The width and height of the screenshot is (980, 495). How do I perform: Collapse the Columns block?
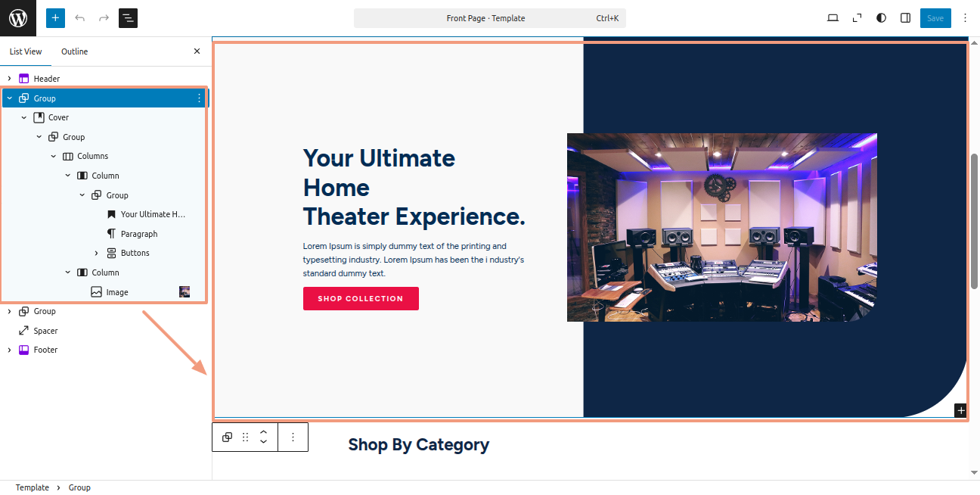point(54,156)
